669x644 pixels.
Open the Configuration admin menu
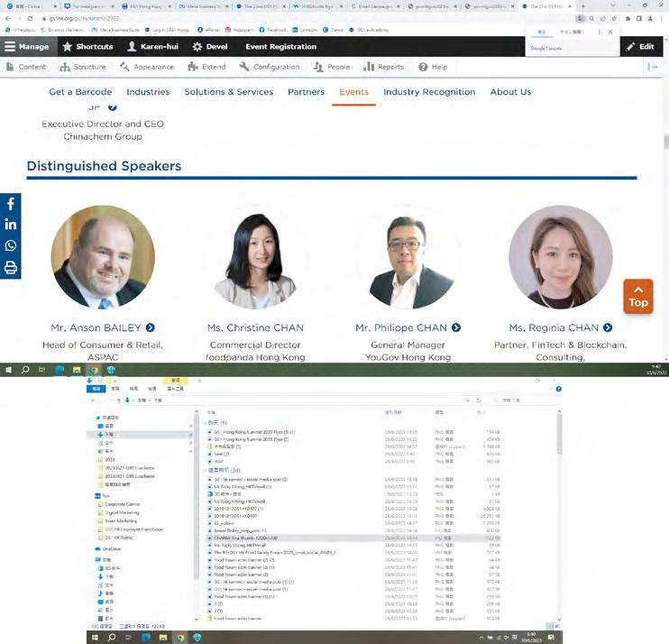tap(270, 67)
